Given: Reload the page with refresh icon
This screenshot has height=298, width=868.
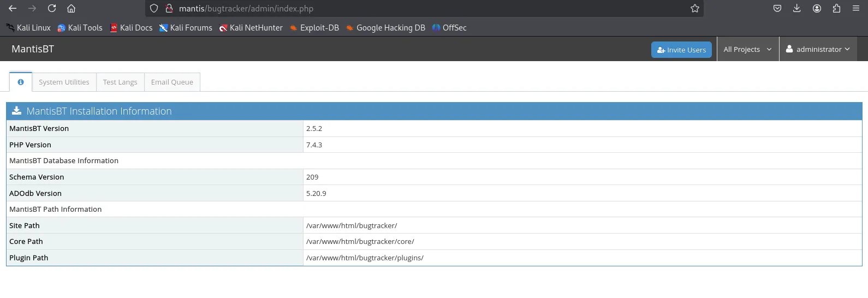Looking at the screenshot, I should click(x=52, y=8).
